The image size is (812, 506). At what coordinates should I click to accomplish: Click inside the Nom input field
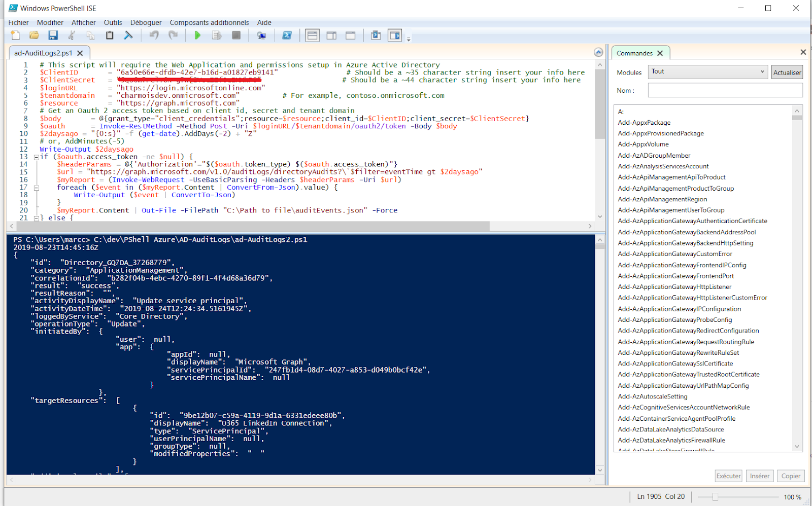tap(725, 90)
